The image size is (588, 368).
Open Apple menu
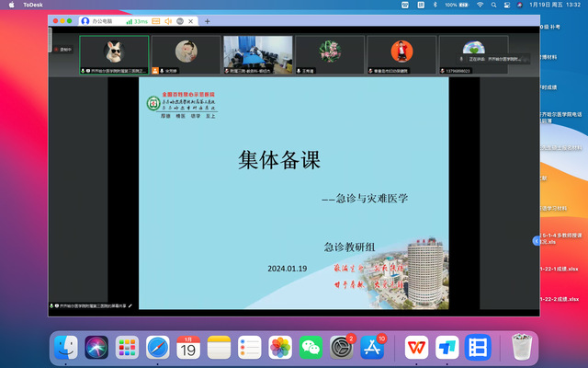pyautogui.click(x=11, y=5)
